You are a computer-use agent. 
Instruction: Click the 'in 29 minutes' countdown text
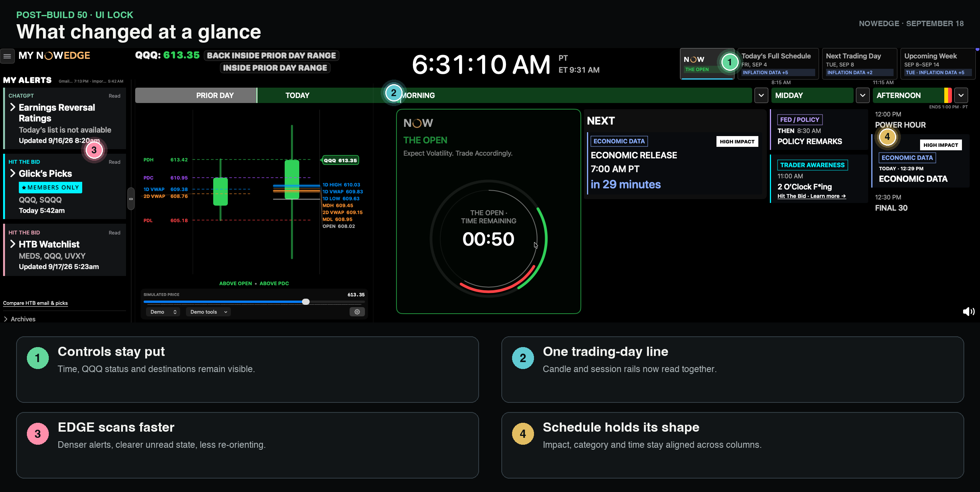pyautogui.click(x=625, y=184)
